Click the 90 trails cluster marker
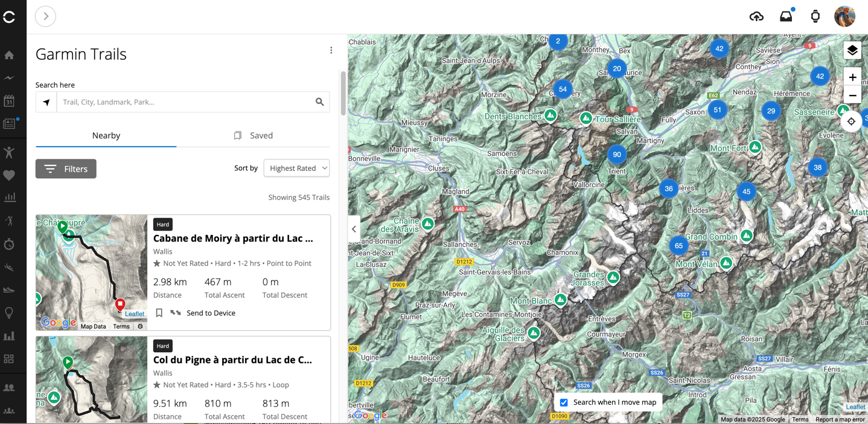This screenshot has height=424, width=868. coord(617,155)
